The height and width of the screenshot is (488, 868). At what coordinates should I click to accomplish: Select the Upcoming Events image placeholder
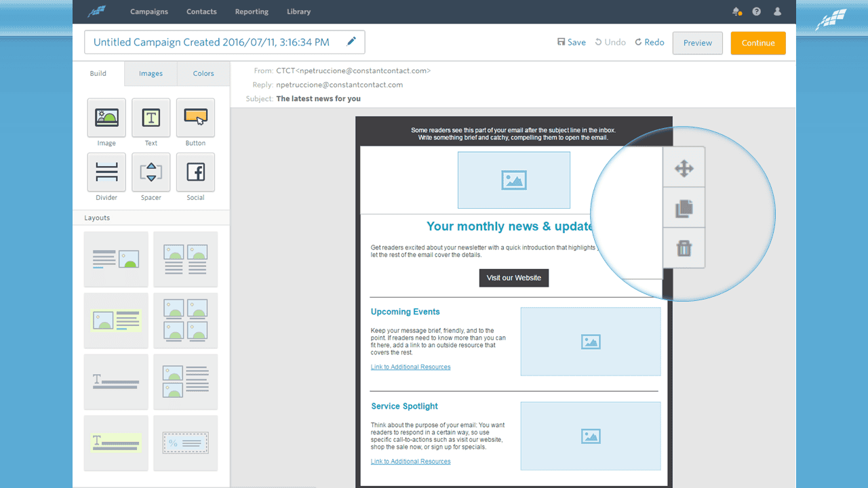(591, 342)
